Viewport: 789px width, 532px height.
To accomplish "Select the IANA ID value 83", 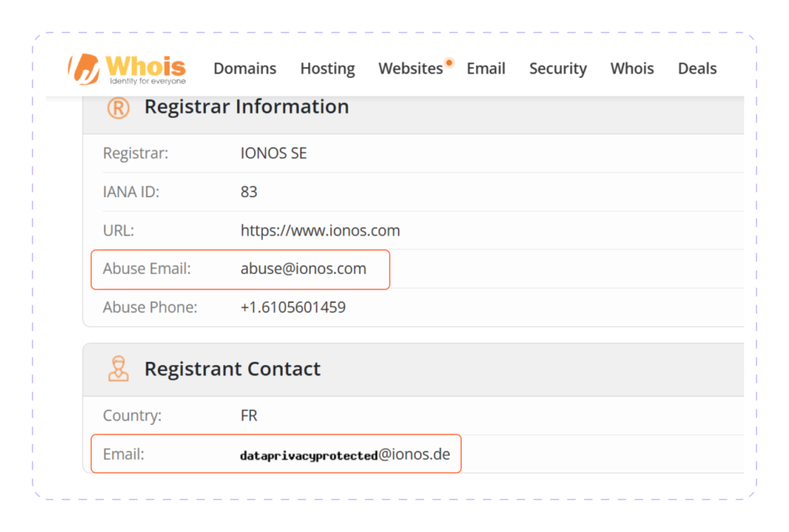I will tap(249, 192).
